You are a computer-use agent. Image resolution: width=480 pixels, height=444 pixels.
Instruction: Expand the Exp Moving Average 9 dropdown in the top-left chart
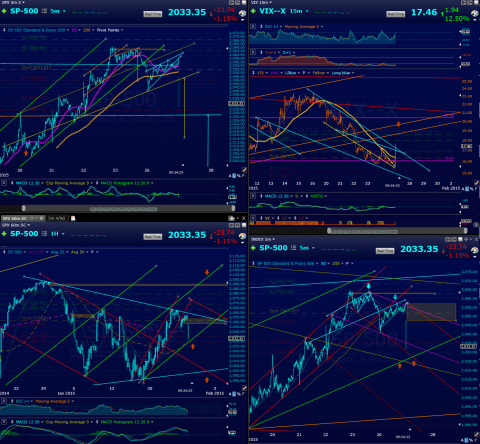(x=92, y=183)
